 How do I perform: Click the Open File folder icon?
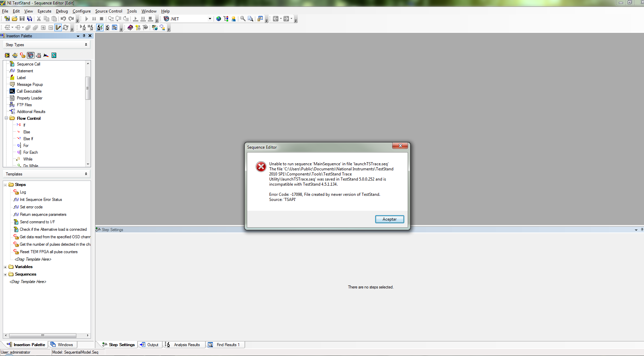click(15, 19)
